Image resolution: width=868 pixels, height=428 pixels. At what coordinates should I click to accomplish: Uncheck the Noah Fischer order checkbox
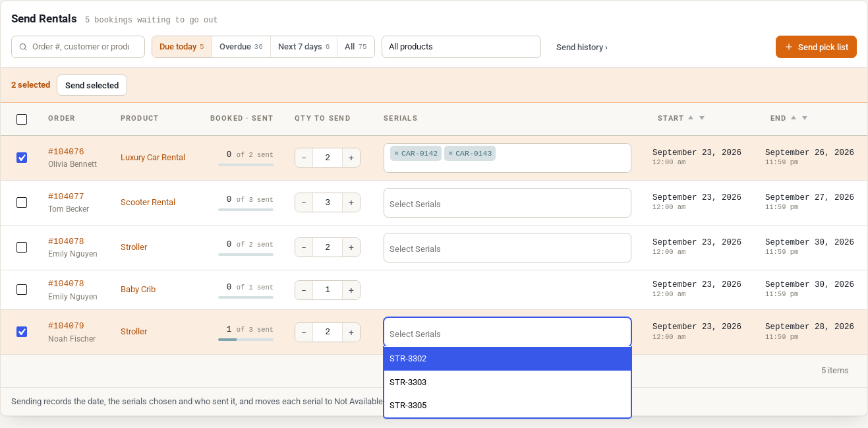pos(22,332)
